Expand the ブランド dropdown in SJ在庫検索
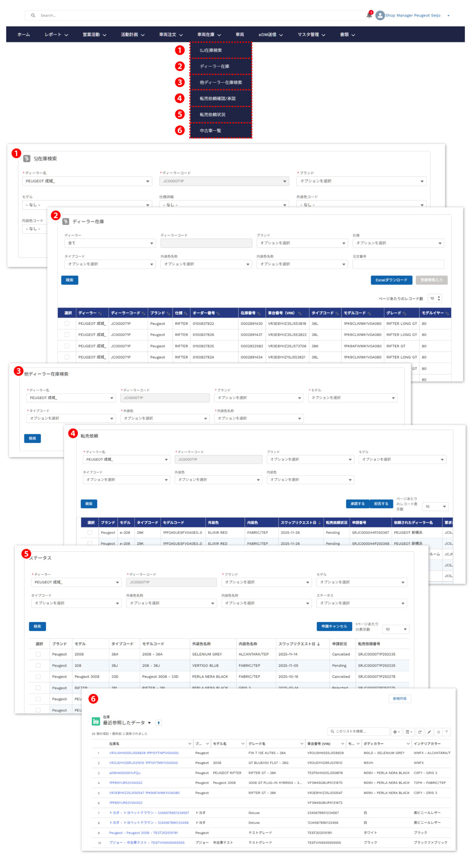Image resolution: width=475 pixels, height=868 pixels. [x=361, y=181]
